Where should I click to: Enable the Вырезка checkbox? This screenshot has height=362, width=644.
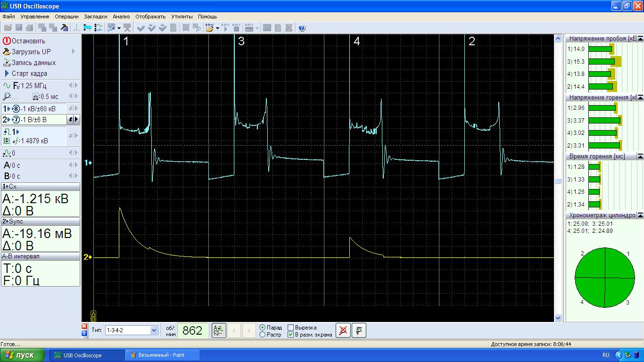[x=291, y=328]
